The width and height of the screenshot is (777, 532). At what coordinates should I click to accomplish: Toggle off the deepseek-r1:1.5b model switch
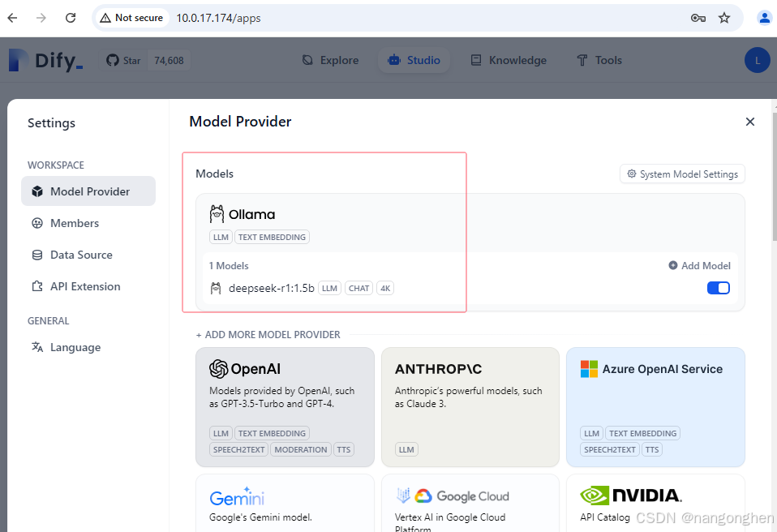[718, 288]
